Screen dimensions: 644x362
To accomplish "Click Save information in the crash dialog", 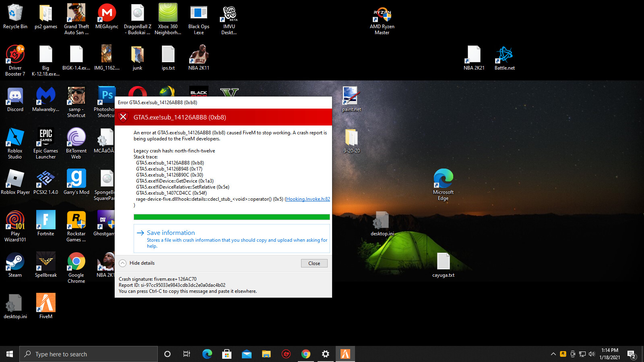I will coord(171,232).
